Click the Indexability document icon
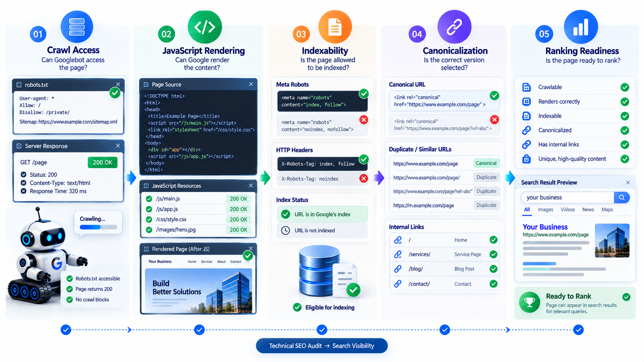Image resolution: width=644 pixels, height=362 pixels. tap(335, 27)
